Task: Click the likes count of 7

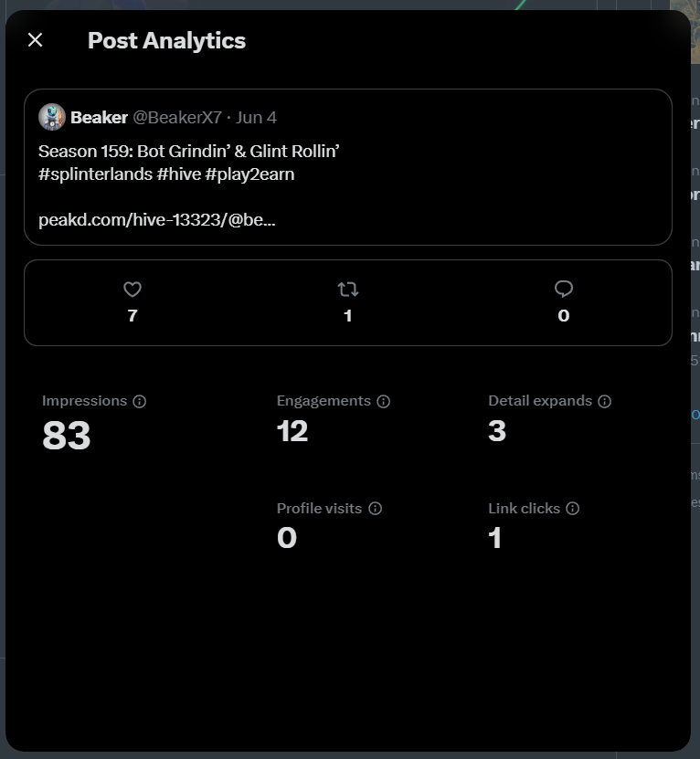Action: [x=133, y=316]
